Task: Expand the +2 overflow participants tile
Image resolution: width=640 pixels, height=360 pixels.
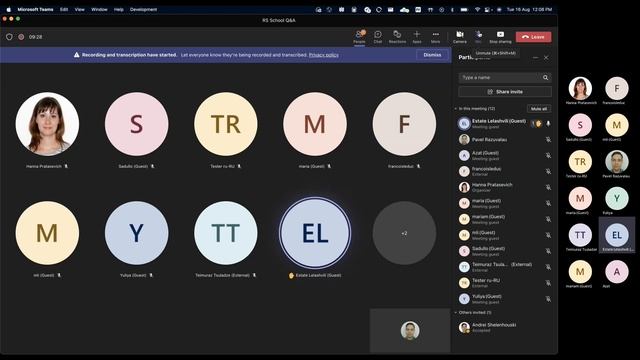Action: tap(404, 233)
